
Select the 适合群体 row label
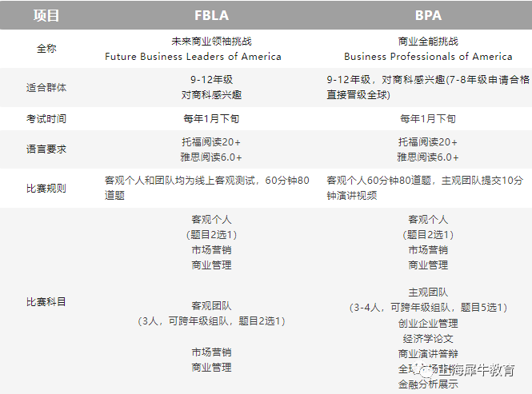(46, 87)
